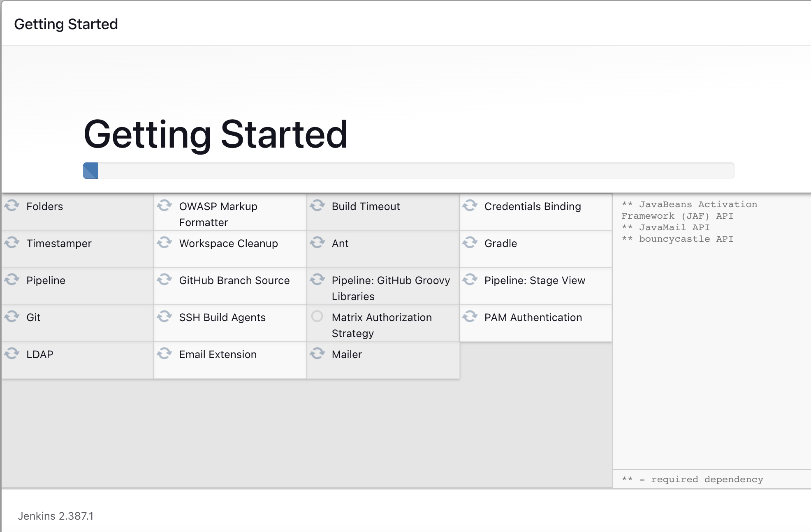Click the Ant plugin sync icon
Viewport: 811px width, 532px height.
[x=317, y=242]
